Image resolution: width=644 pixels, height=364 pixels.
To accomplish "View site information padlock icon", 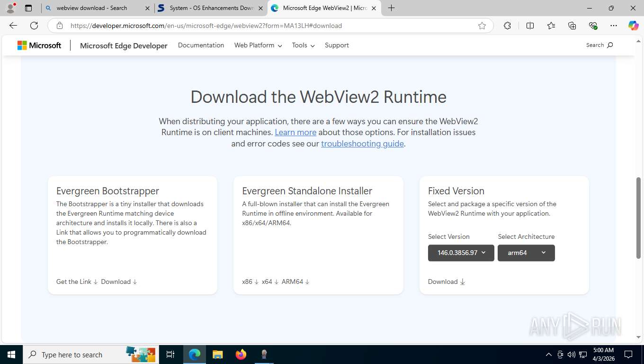I will click(59, 26).
